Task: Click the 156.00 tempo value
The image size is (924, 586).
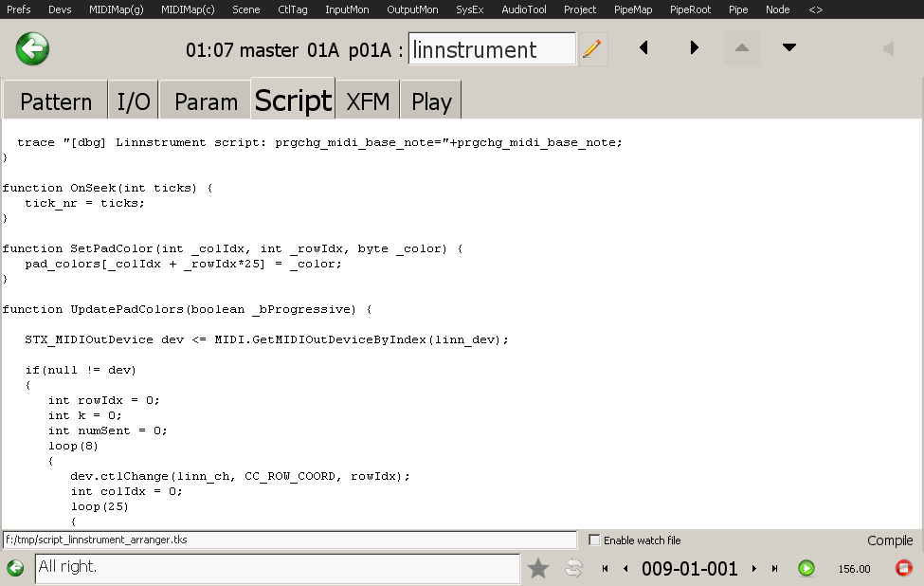Action: [x=854, y=569]
